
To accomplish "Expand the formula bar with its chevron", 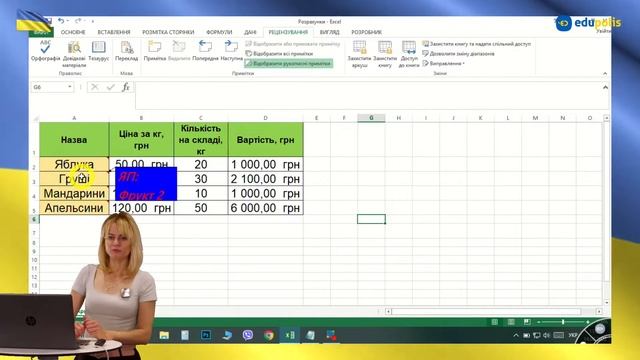I will [x=605, y=87].
